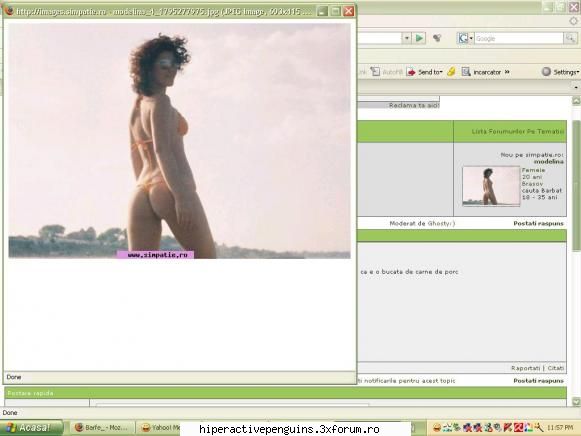This screenshot has width=581, height=436.
Task: Open the search engine selector dropdown
Action: pyautogui.click(x=471, y=38)
